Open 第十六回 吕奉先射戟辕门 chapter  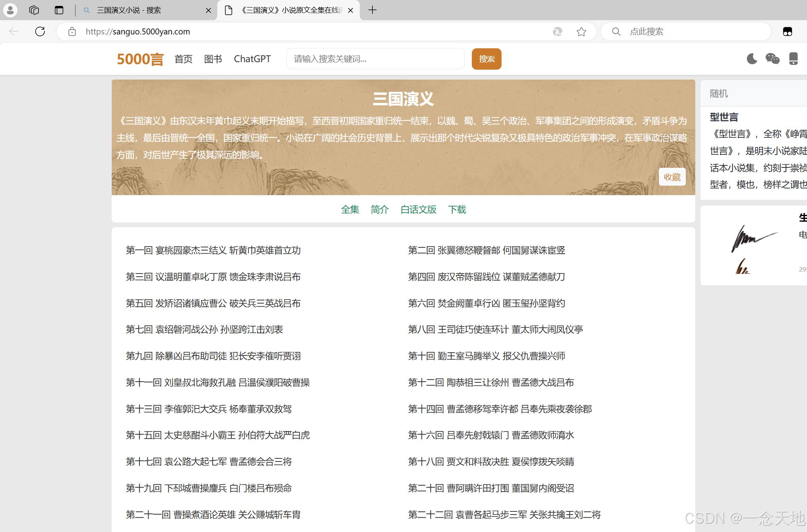pos(491,435)
